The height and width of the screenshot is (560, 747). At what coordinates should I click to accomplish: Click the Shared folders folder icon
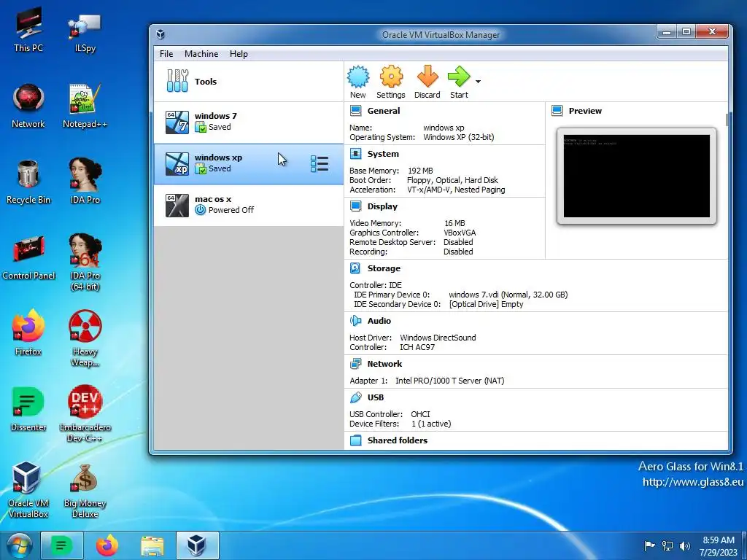click(355, 440)
